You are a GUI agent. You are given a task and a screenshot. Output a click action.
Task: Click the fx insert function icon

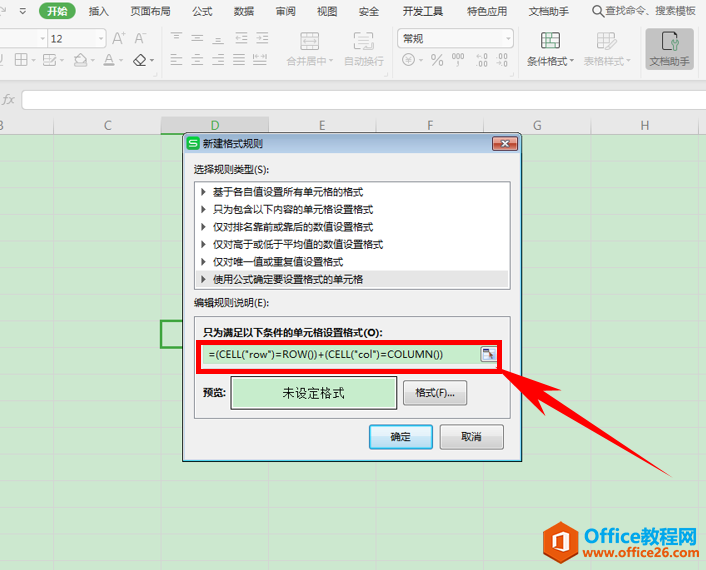coord(8,99)
